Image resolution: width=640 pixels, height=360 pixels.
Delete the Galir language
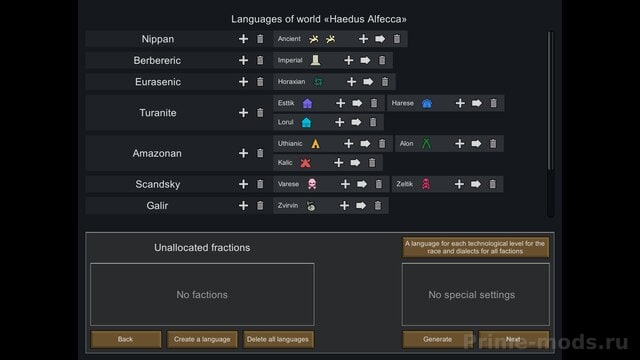(260, 205)
